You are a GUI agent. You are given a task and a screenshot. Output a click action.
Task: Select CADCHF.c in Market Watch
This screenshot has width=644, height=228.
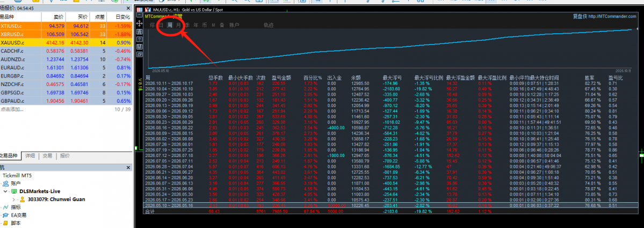[66, 51]
